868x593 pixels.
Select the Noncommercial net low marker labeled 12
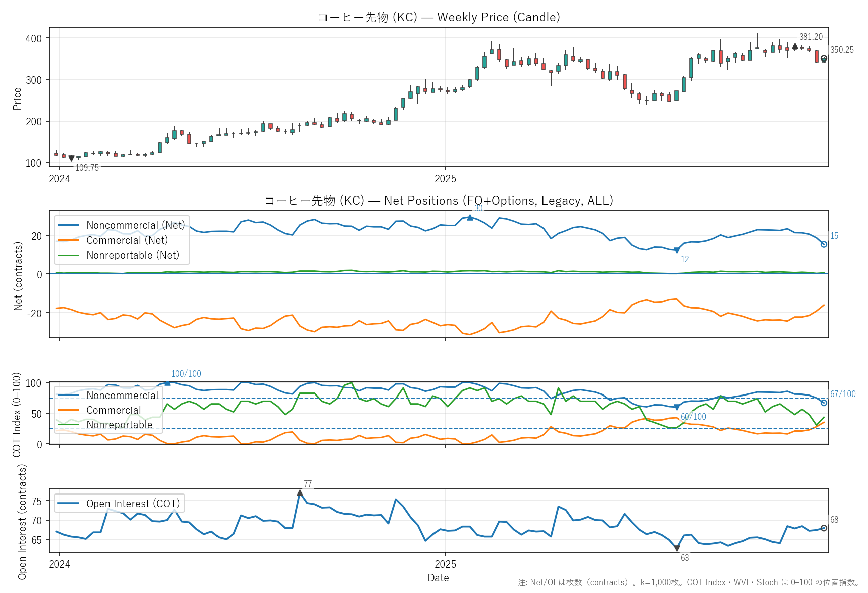677,250
